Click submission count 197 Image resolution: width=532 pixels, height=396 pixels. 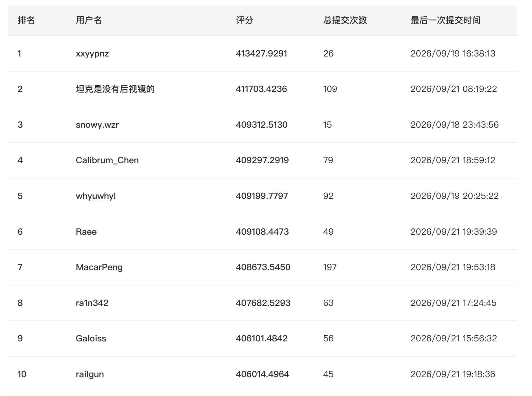pyautogui.click(x=330, y=267)
